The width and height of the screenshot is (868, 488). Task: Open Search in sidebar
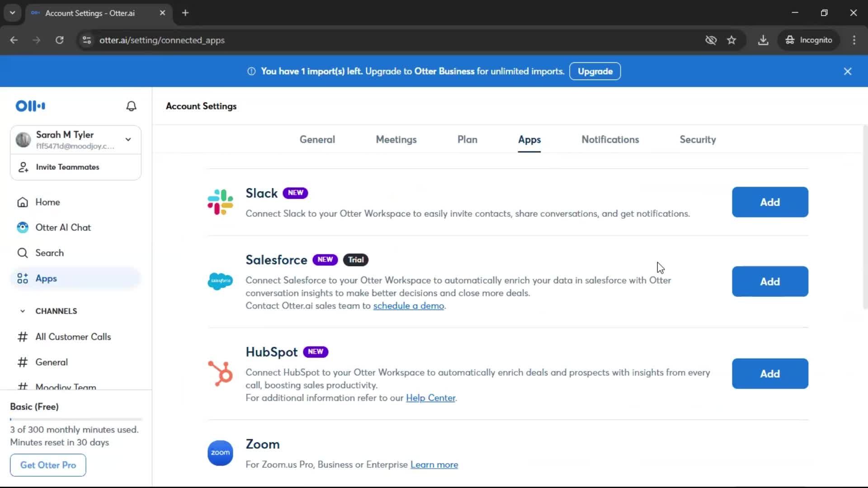(76, 253)
